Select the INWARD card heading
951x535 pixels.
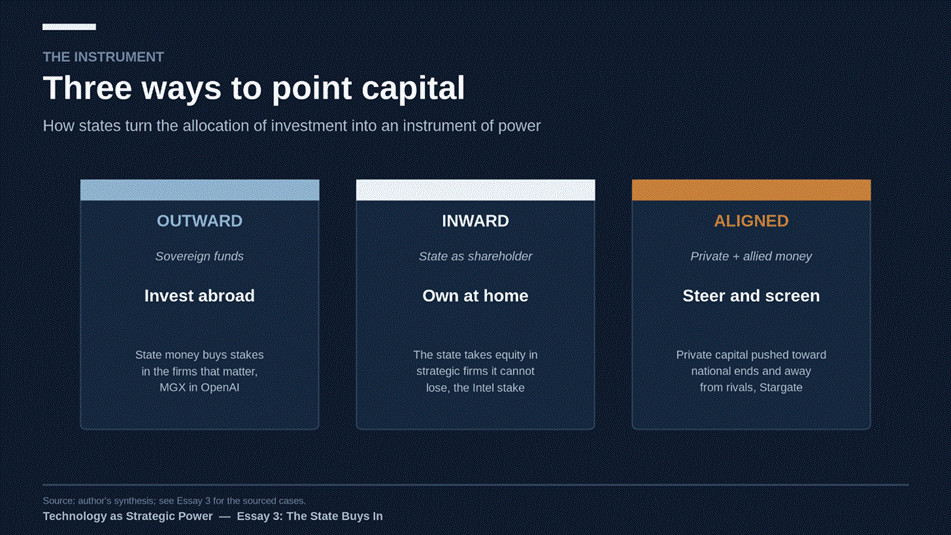[476, 221]
